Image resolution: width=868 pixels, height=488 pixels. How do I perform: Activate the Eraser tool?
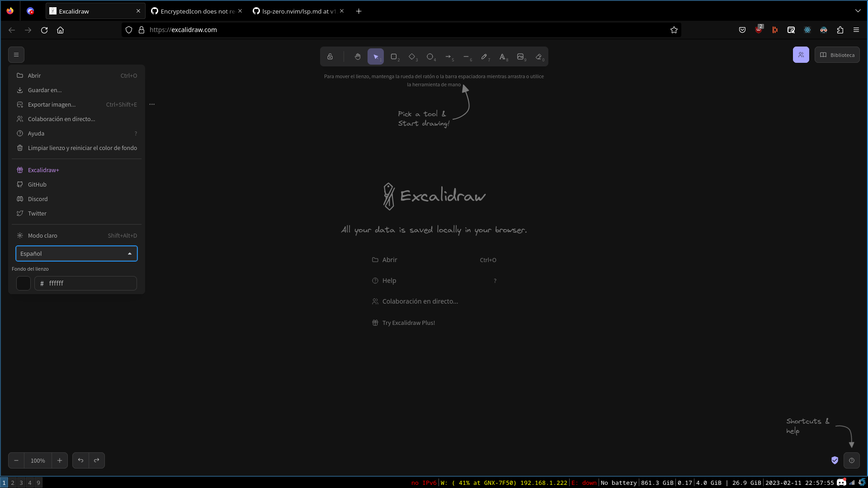pos(539,56)
